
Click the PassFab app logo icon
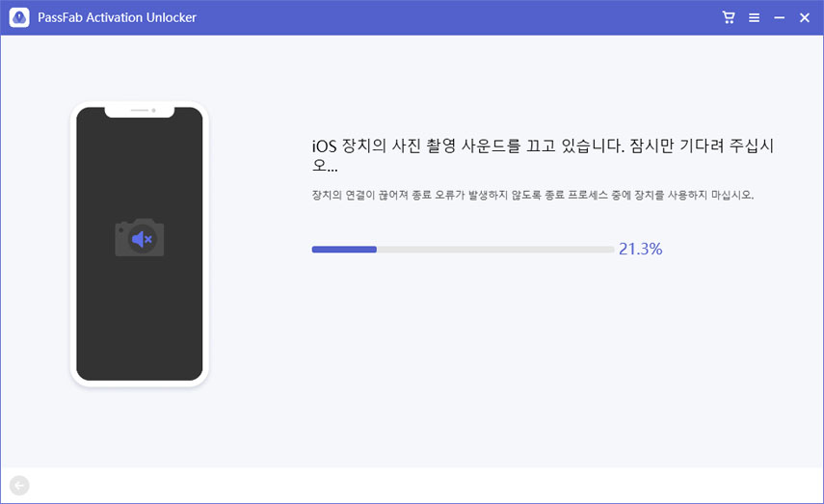point(19,17)
